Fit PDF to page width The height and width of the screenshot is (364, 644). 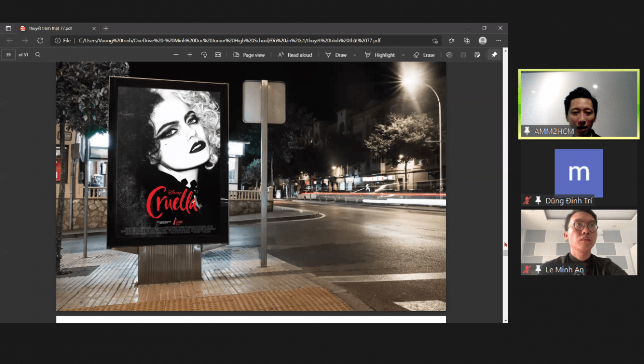coord(218,55)
